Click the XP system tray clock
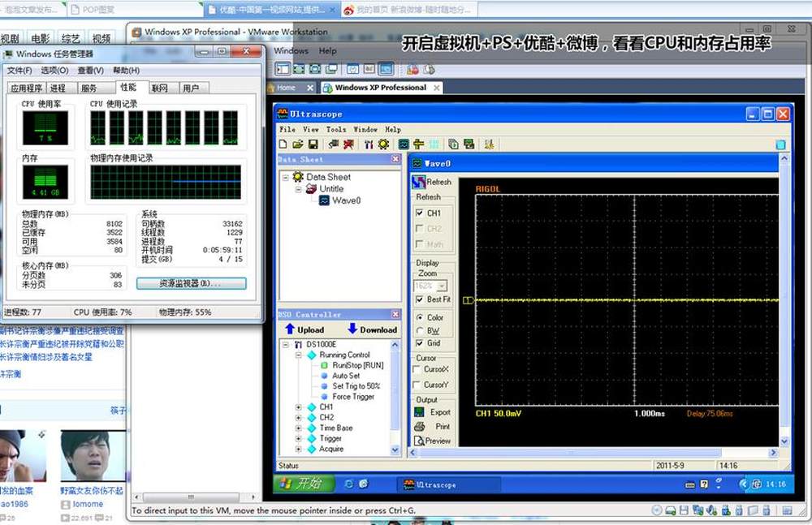 coord(775,484)
